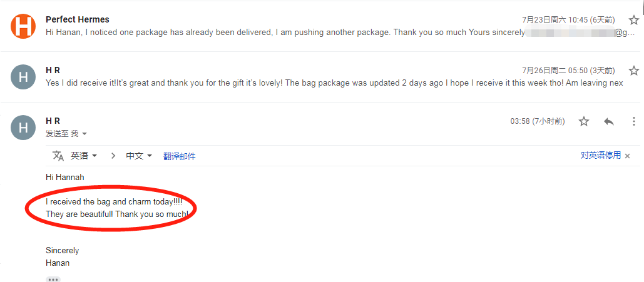This screenshot has width=644, height=282.
Task: Click the arrow between the two languages
Action: 113,156
